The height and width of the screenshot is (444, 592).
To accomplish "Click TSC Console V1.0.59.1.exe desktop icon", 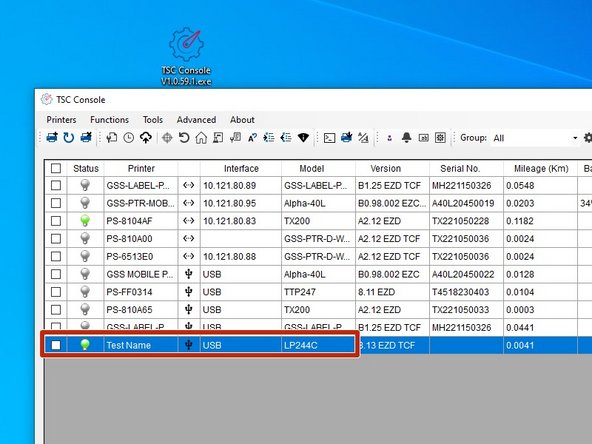I will tap(186, 56).
